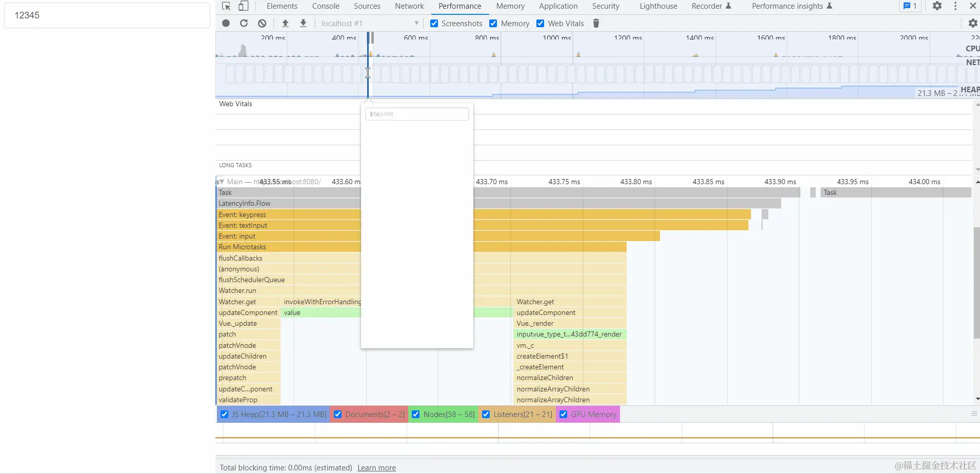Toggle the JS Heap counter checkbox
Image resolution: width=980 pixels, height=474 pixels.
point(225,414)
